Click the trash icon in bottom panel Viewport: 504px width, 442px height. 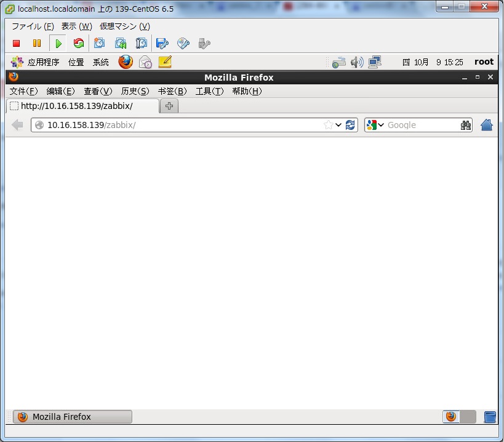490,417
